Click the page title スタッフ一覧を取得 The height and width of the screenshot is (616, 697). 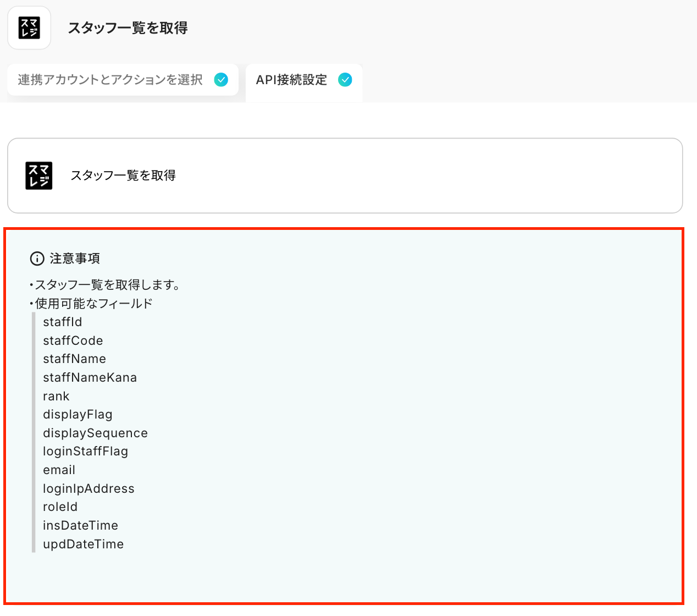point(128,28)
